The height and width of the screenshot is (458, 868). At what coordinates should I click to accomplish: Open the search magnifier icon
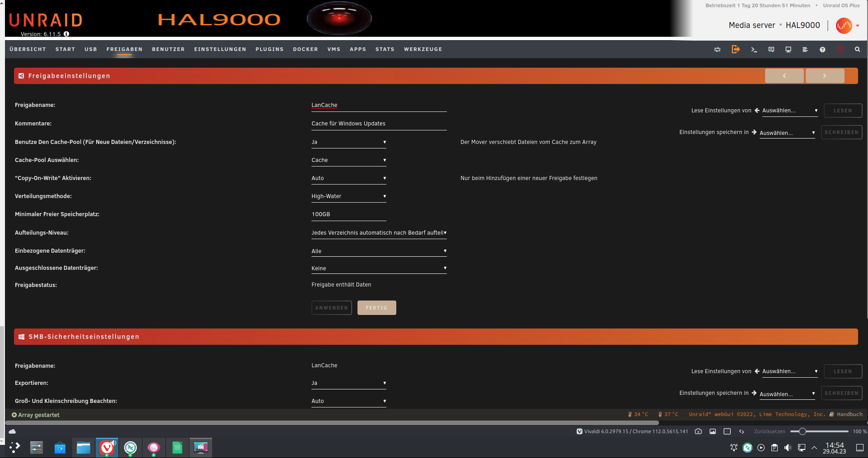click(x=857, y=50)
